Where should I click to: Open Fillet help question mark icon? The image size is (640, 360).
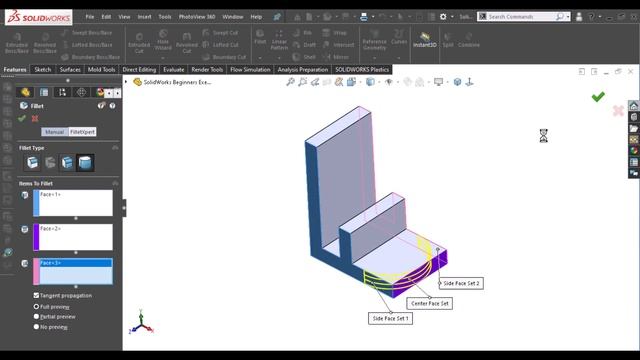point(112,106)
